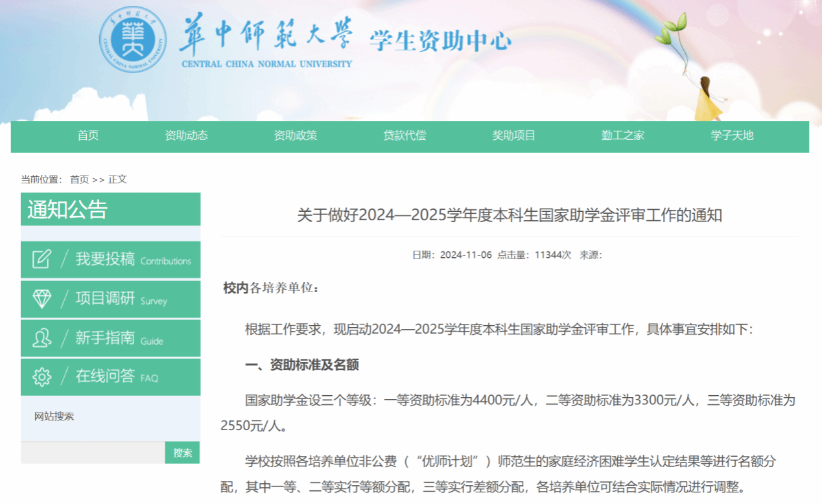Click the diamond icon beside 项目调研

(41, 299)
